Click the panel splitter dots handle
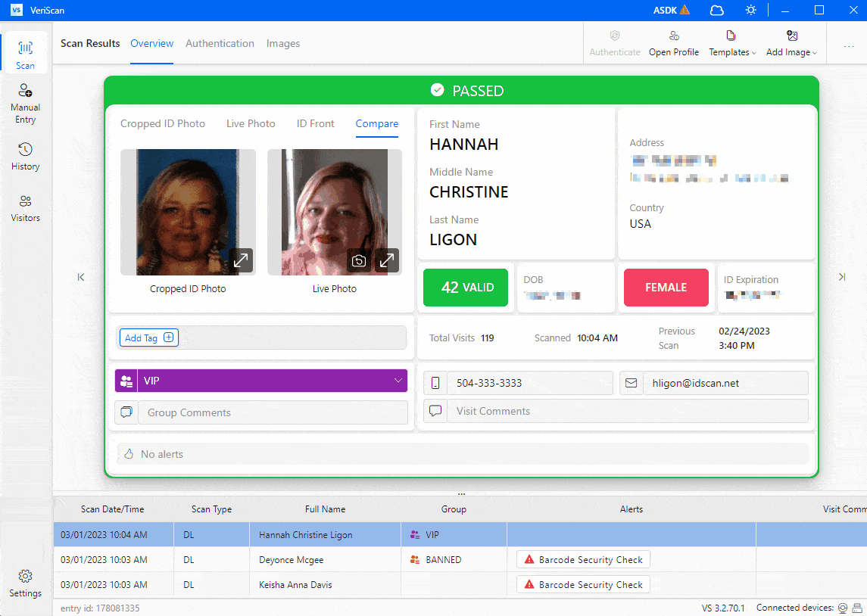 (x=461, y=493)
